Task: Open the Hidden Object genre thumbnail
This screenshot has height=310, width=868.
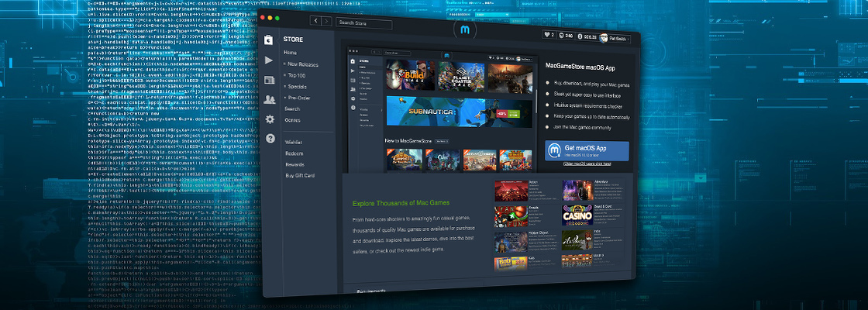Action: coord(511,241)
